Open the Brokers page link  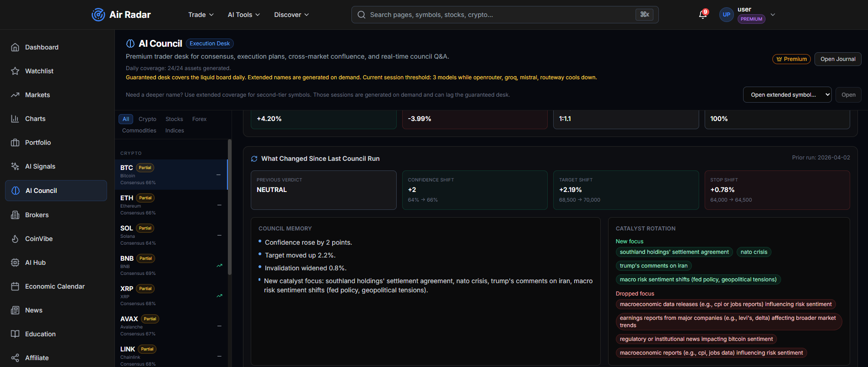pyautogui.click(x=37, y=215)
